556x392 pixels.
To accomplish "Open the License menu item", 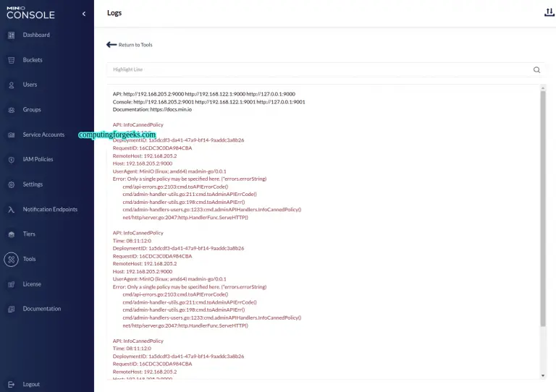I will tap(32, 284).
